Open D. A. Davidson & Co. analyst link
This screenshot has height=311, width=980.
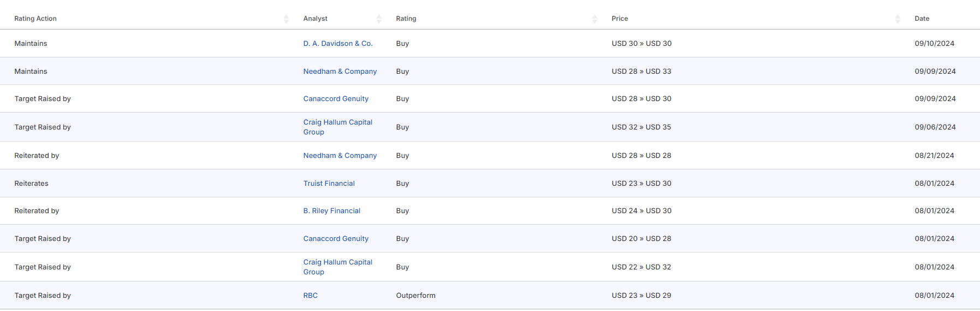[338, 43]
